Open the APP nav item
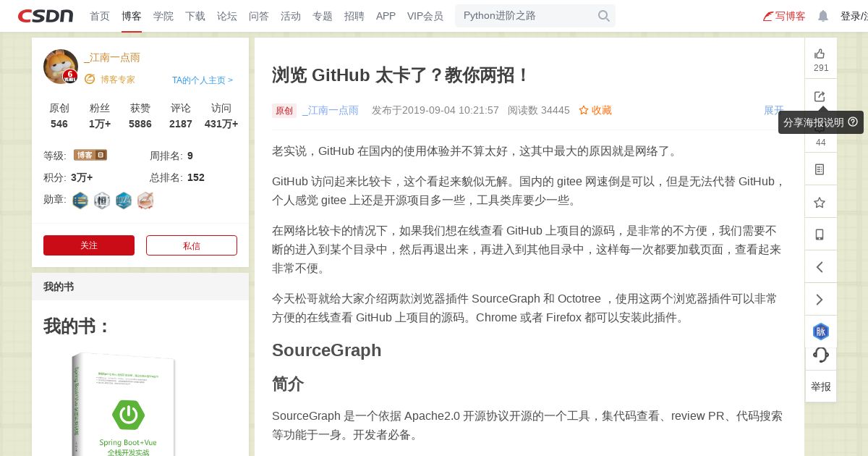The width and height of the screenshot is (868, 456). coord(386,16)
